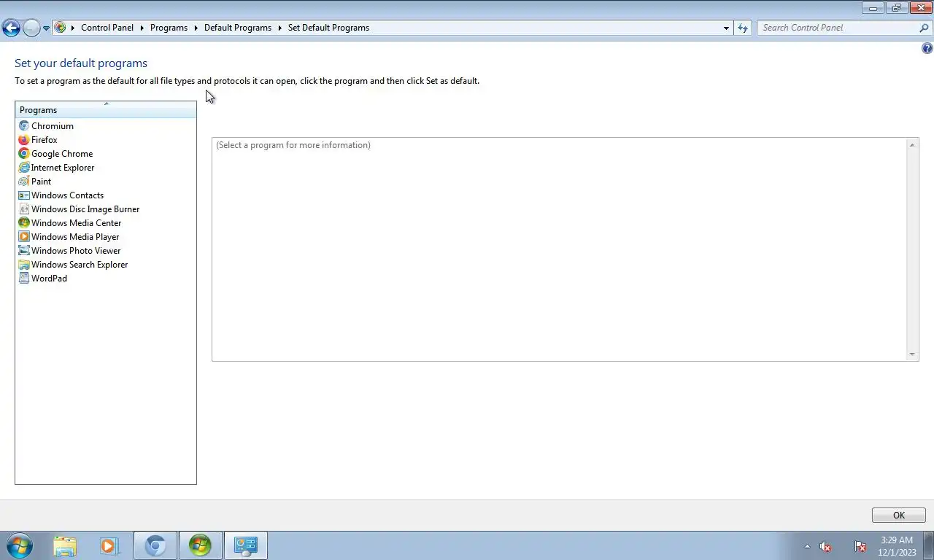
Task: Click the muted volume tray icon
Action: point(825,546)
